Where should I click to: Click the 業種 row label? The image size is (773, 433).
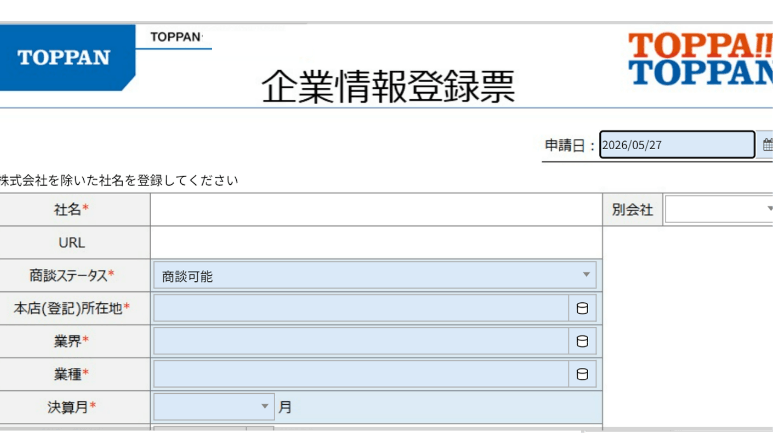pos(71,374)
